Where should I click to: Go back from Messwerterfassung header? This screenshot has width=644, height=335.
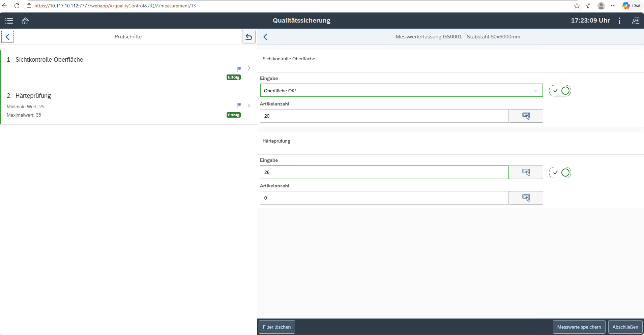click(265, 37)
